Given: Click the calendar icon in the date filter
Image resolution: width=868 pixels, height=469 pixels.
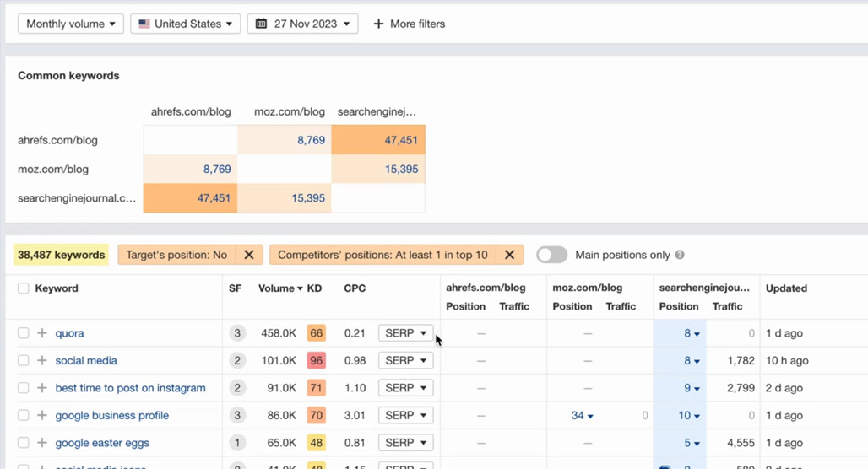Looking at the screenshot, I should pyautogui.click(x=261, y=24).
